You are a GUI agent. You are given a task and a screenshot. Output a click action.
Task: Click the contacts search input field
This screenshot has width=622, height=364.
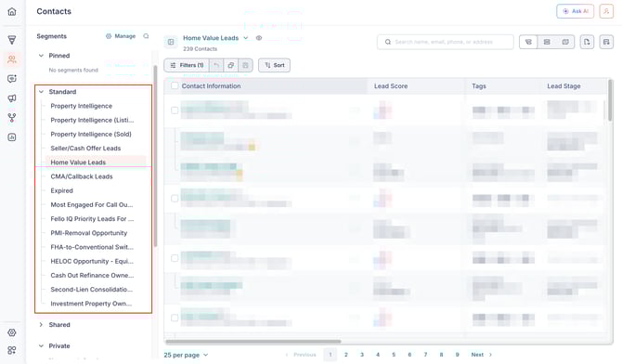(445, 42)
